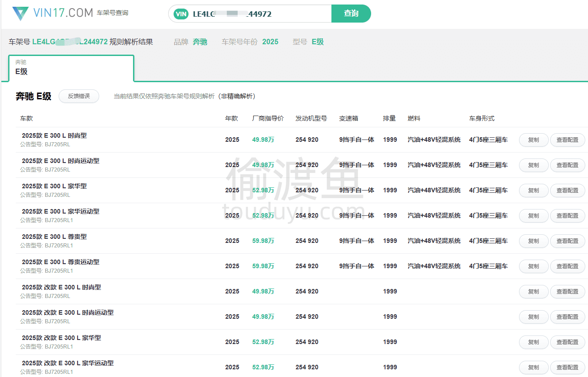This screenshot has height=377, width=588.
Task: Click the 奔驰 brand link in results header
Action: [200, 42]
